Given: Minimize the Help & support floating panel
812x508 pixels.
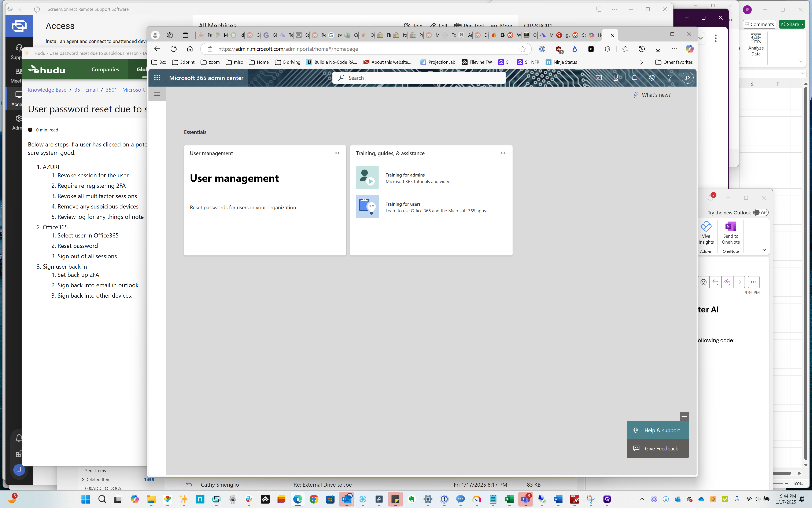Looking at the screenshot, I should click(x=684, y=417).
